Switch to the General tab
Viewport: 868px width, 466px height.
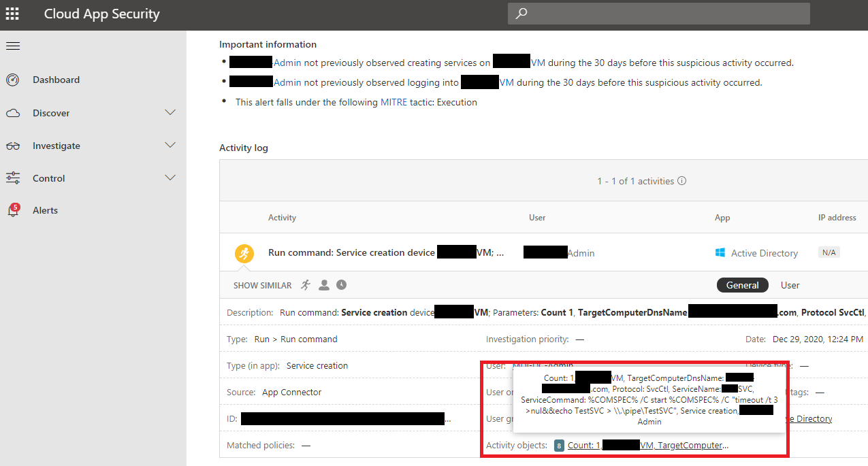(x=743, y=285)
